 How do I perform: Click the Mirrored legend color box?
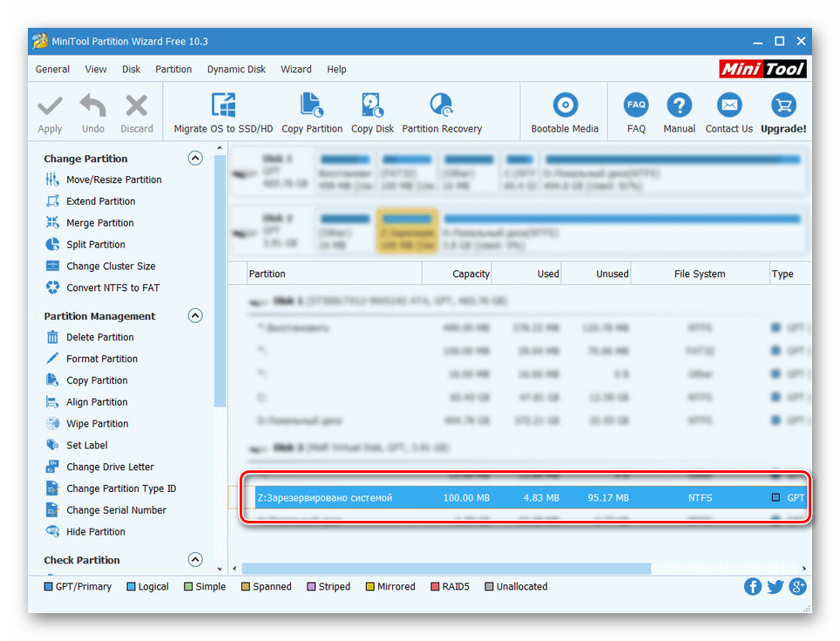[369, 586]
